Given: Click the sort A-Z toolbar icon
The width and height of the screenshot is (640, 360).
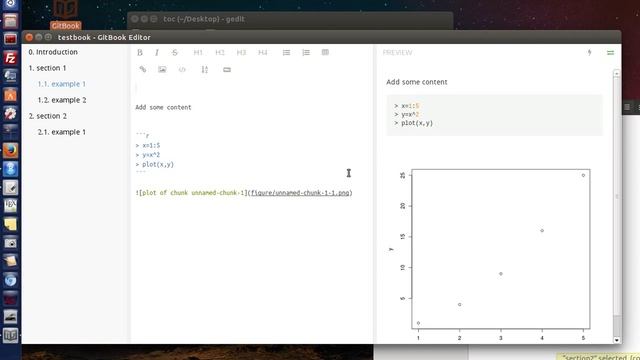Looking at the screenshot, I should [x=204, y=69].
